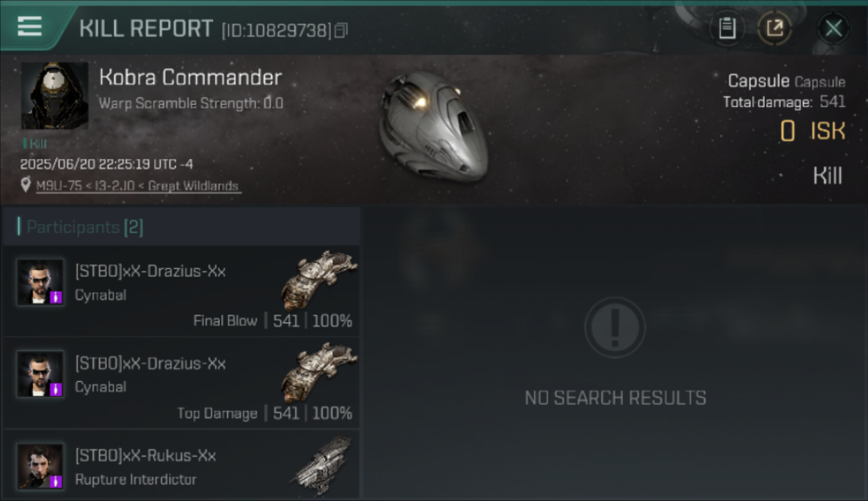This screenshot has height=501, width=868.
Task: Open Final Blow xX-Drazius-Xx portrait
Action: (41, 283)
